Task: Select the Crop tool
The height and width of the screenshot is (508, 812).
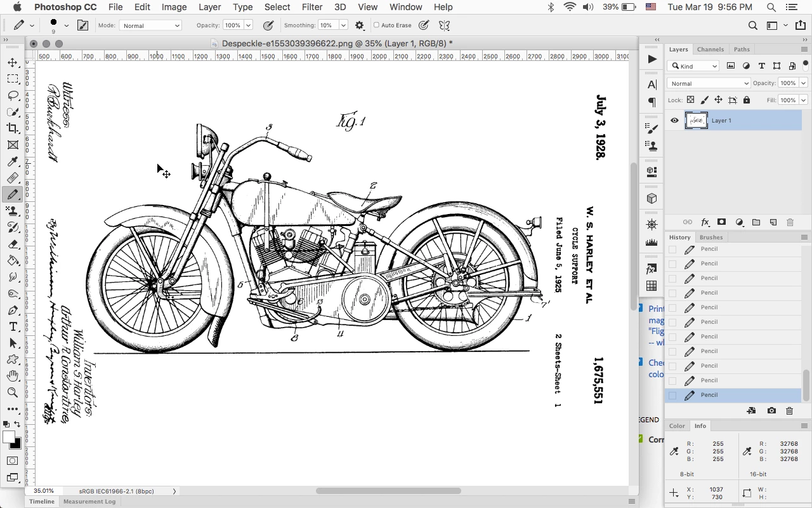Action: pos(13,128)
